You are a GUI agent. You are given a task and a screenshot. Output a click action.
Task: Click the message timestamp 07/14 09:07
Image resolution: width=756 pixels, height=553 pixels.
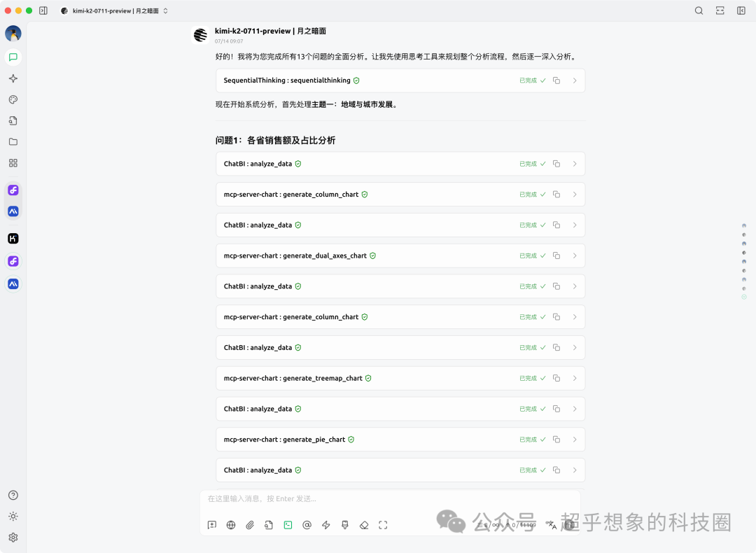[229, 41]
